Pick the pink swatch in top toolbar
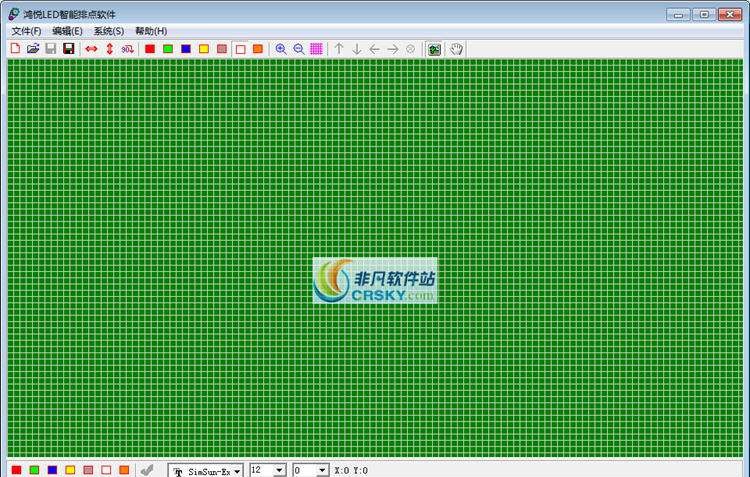 pos(222,49)
